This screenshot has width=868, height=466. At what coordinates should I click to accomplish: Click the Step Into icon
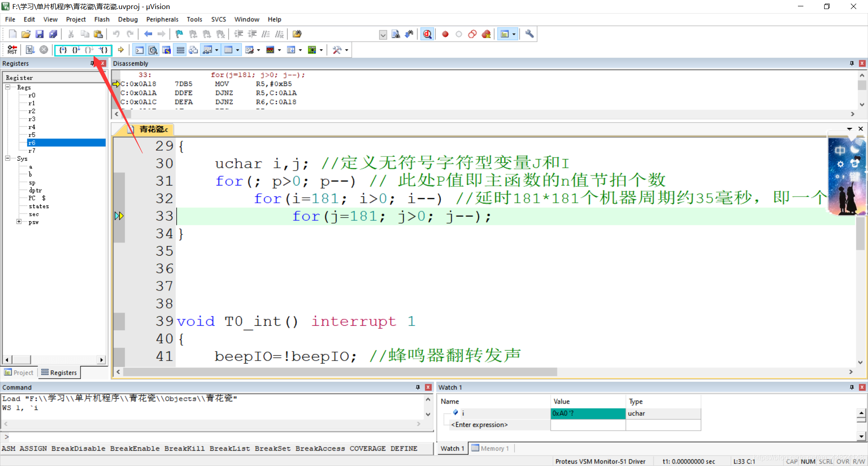tap(63, 50)
